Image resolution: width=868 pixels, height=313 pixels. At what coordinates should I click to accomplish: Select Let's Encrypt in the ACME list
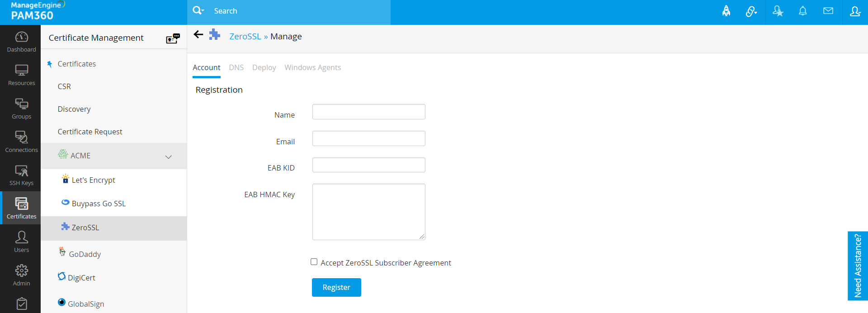point(93,180)
